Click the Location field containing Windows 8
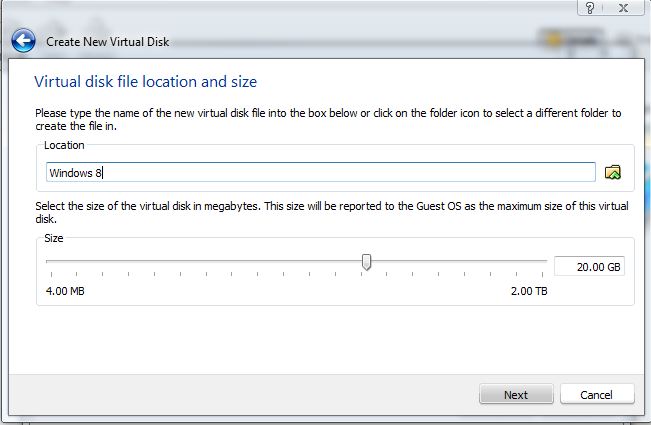The width and height of the screenshot is (651, 425). coord(320,172)
